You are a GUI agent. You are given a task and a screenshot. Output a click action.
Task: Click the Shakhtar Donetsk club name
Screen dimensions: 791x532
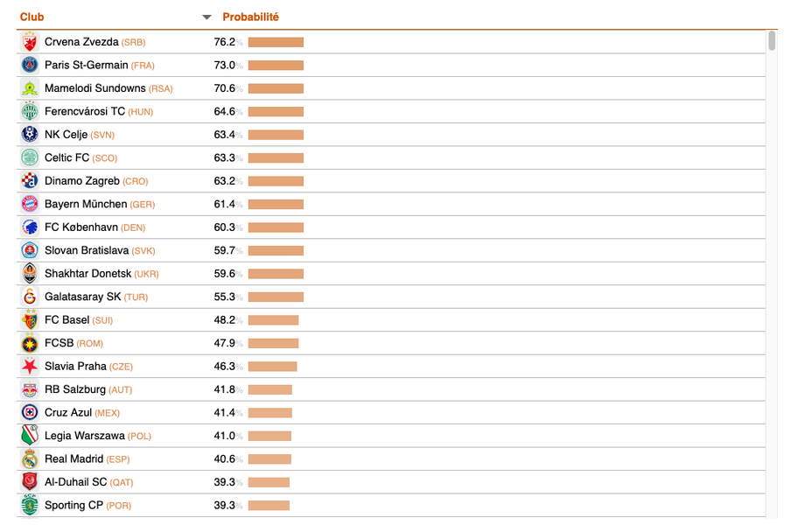pyautogui.click(x=87, y=274)
